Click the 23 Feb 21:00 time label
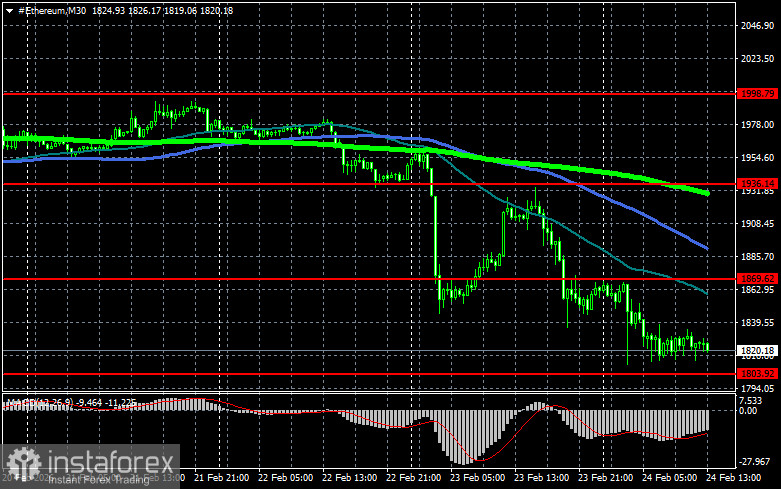The height and width of the screenshot is (489, 781). click(605, 478)
